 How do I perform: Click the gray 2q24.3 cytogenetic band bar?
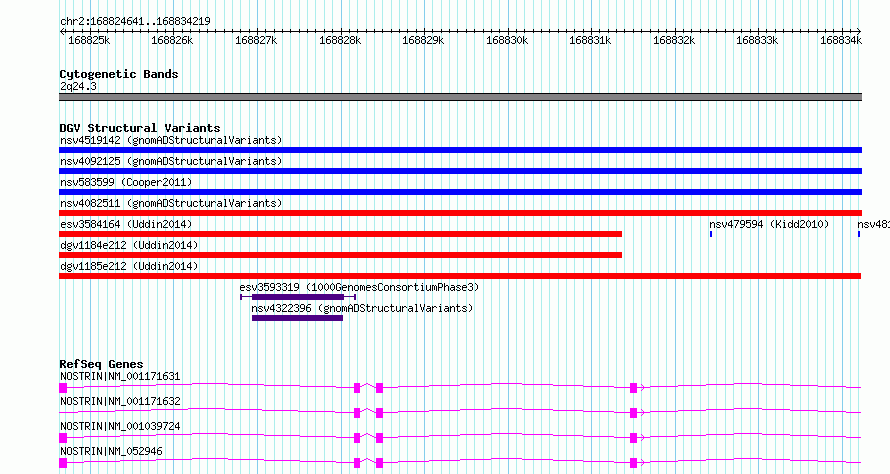click(460, 97)
